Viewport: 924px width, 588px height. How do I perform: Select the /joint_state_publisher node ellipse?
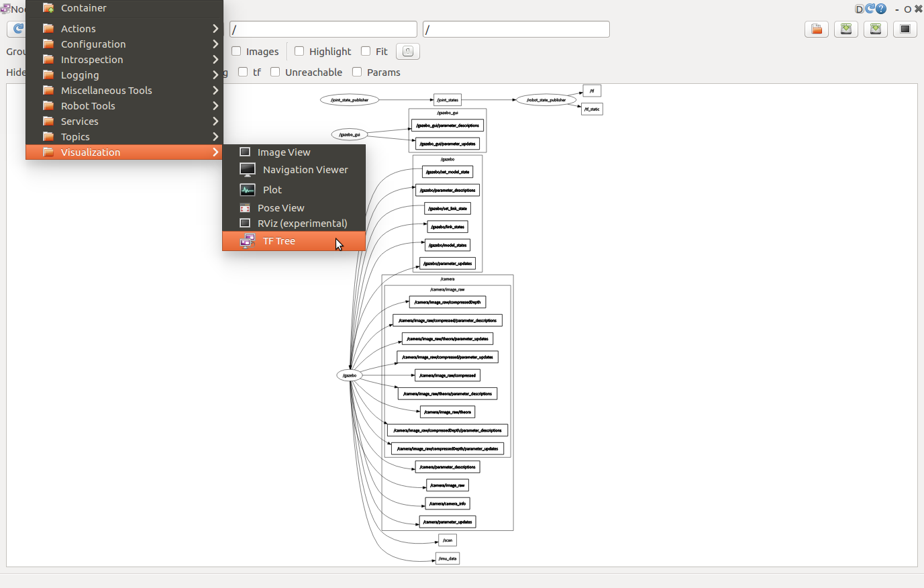350,100
